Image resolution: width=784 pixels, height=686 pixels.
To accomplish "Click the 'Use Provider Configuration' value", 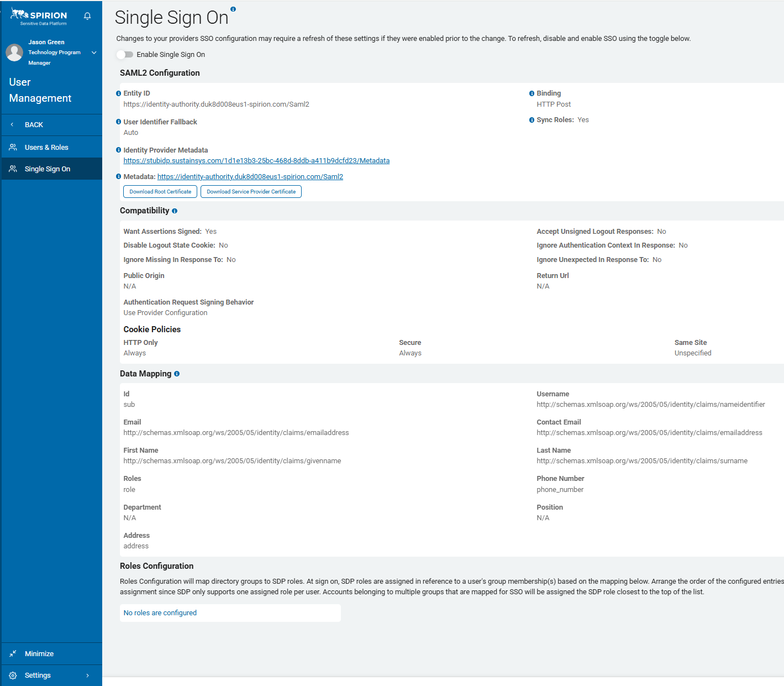I will [x=165, y=313].
